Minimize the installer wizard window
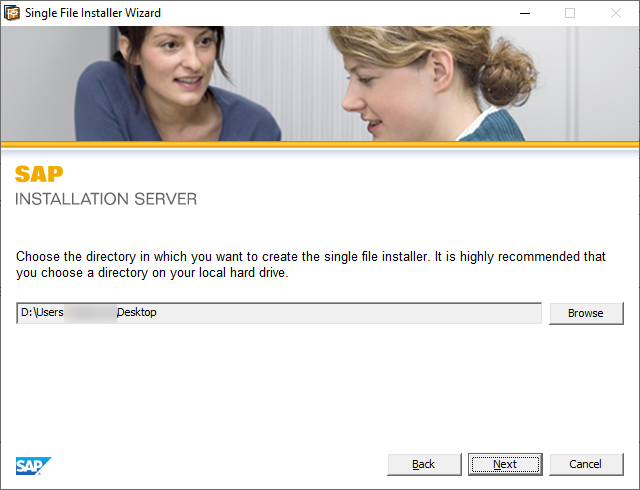 pos(525,13)
